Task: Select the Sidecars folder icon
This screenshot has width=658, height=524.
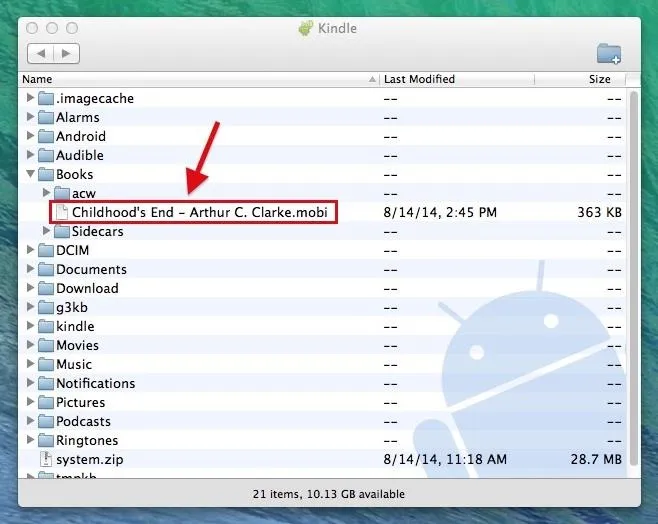Action: pos(62,232)
